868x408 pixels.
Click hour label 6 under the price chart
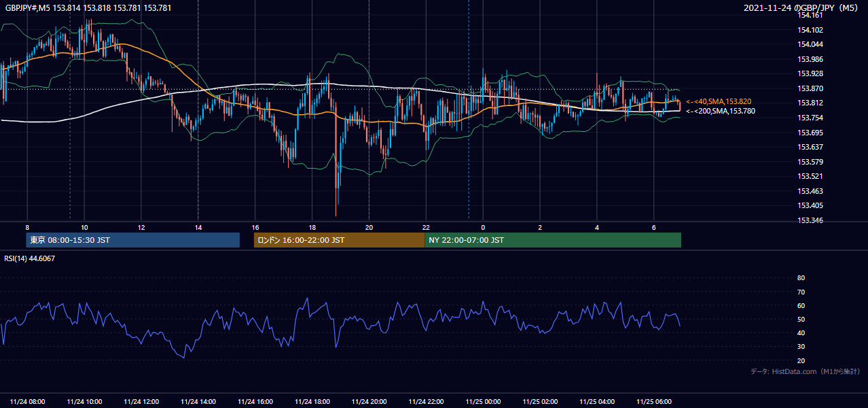pyautogui.click(x=653, y=227)
